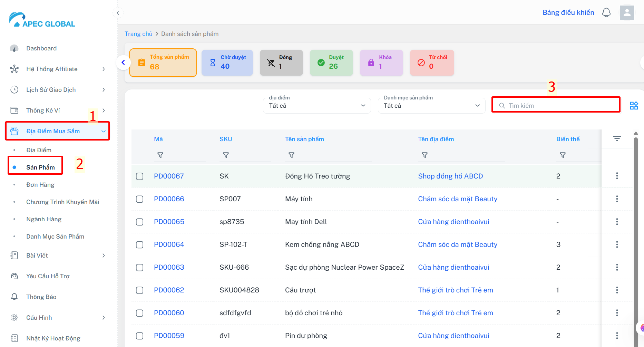
Task: Filter by Tổng sản phẩm card
Action: [x=163, y=62]
